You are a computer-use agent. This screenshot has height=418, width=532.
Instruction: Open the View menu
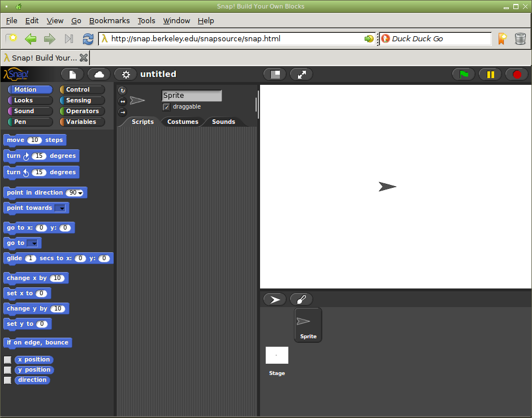(x=55, y=21)
